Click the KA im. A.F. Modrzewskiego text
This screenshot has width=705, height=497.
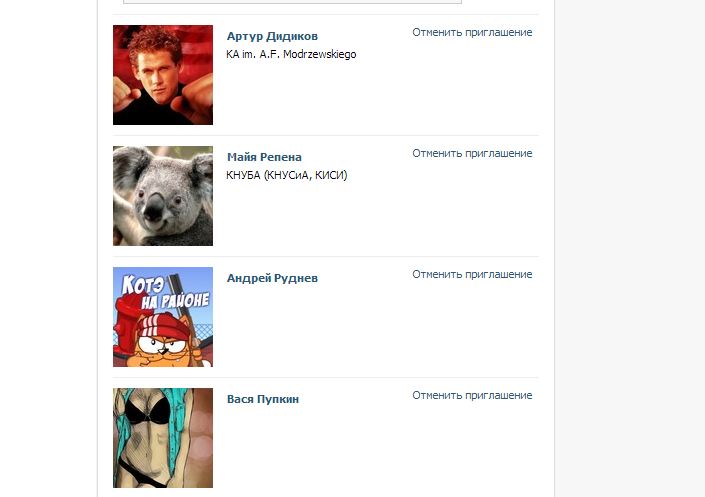[x=291, y=54]
